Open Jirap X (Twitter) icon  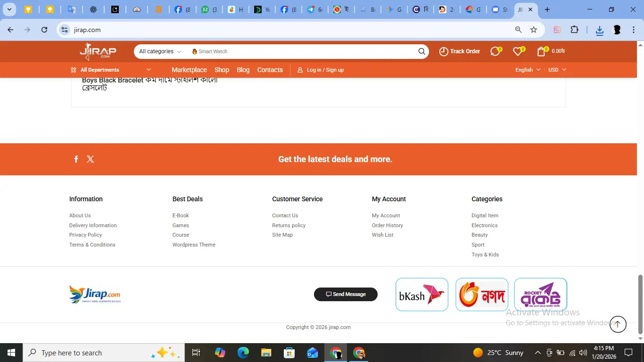91,159
